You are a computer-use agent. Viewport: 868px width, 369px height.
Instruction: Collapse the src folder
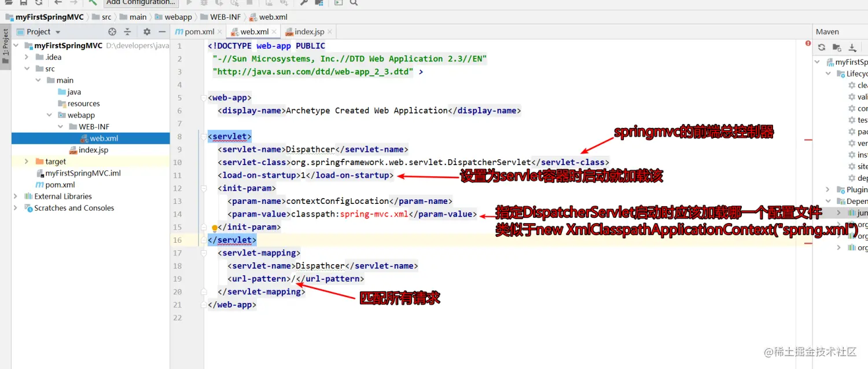[x=27, y=69]
